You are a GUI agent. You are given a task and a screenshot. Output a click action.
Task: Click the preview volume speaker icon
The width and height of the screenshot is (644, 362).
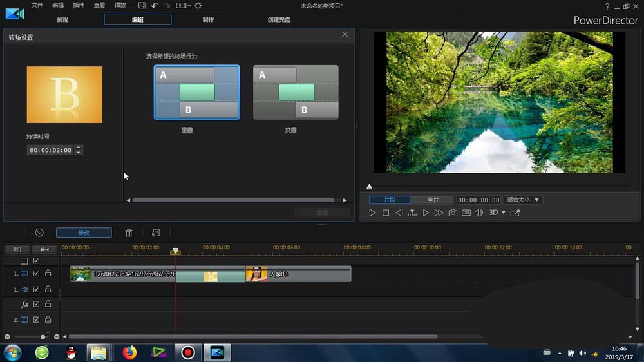478,213
